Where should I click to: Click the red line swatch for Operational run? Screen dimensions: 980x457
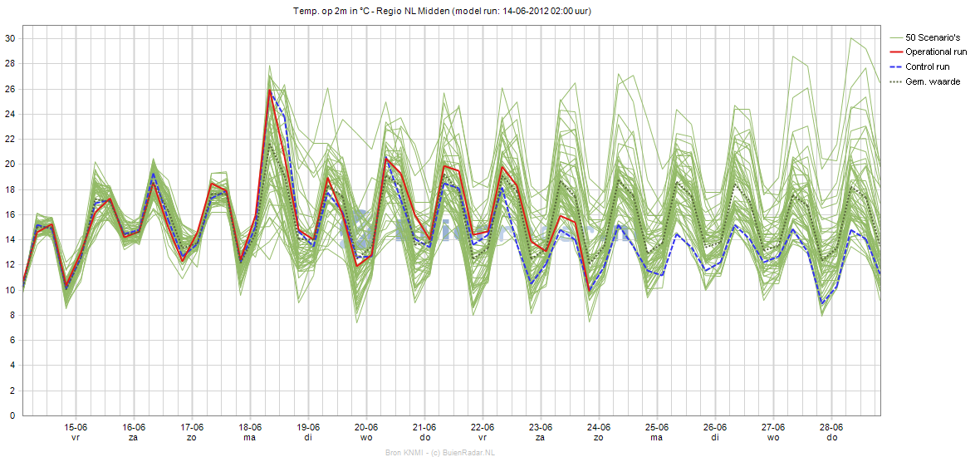(x=894, y=52)
